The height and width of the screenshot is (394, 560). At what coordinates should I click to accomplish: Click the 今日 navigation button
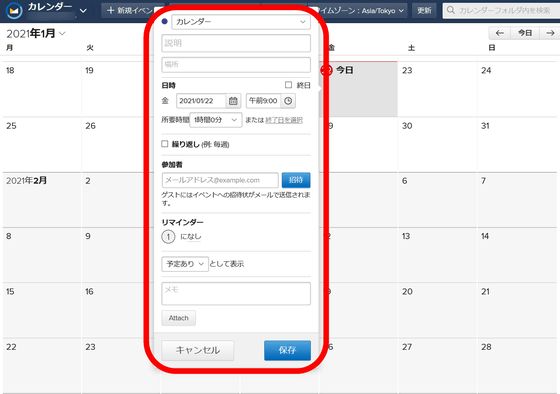click(x=525, y=33)
